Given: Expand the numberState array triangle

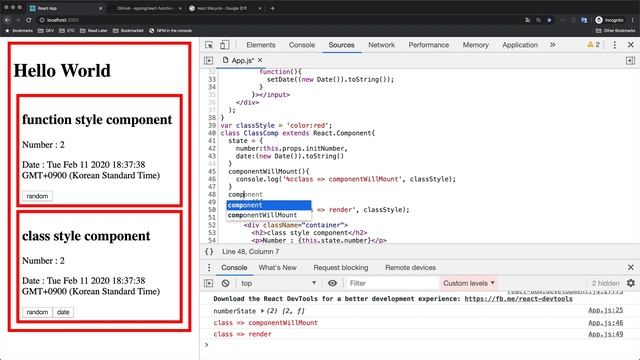Looking at the screenshot, I should [262, 311].
